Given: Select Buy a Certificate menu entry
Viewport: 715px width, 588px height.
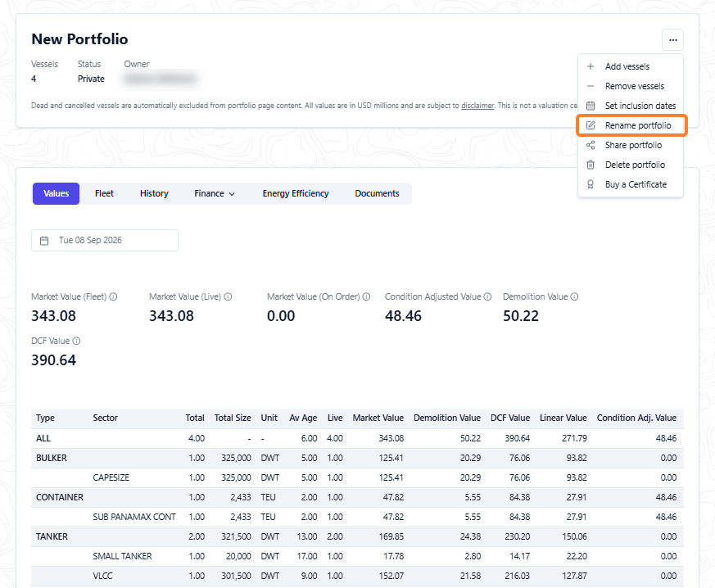Looking at the screenshot, I should click(631, 184).
